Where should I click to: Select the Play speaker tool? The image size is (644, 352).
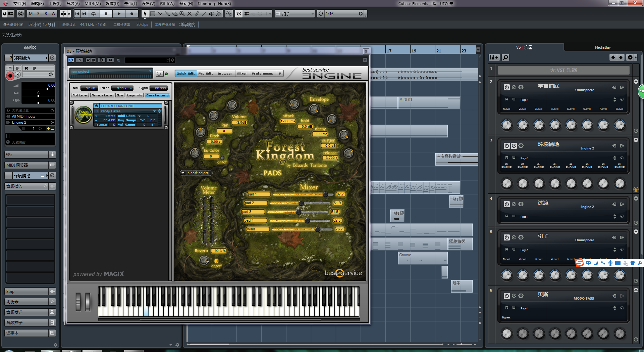pos(212,13)
